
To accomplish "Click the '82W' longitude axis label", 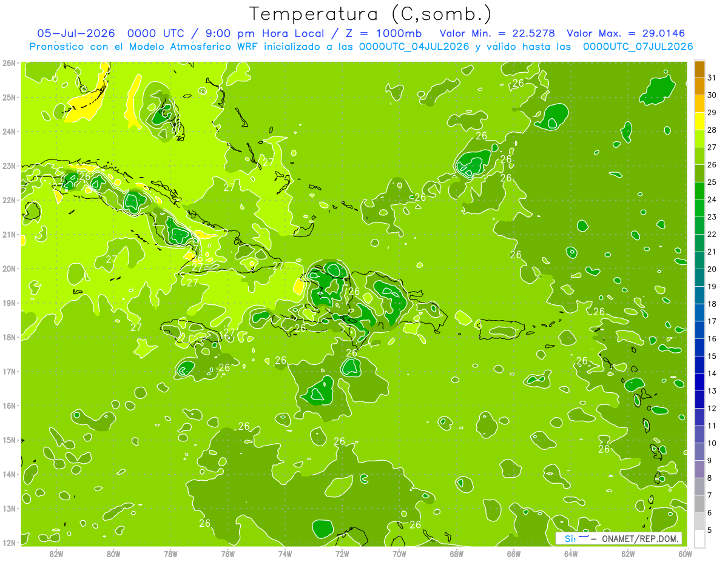I will tap(56, 554).
